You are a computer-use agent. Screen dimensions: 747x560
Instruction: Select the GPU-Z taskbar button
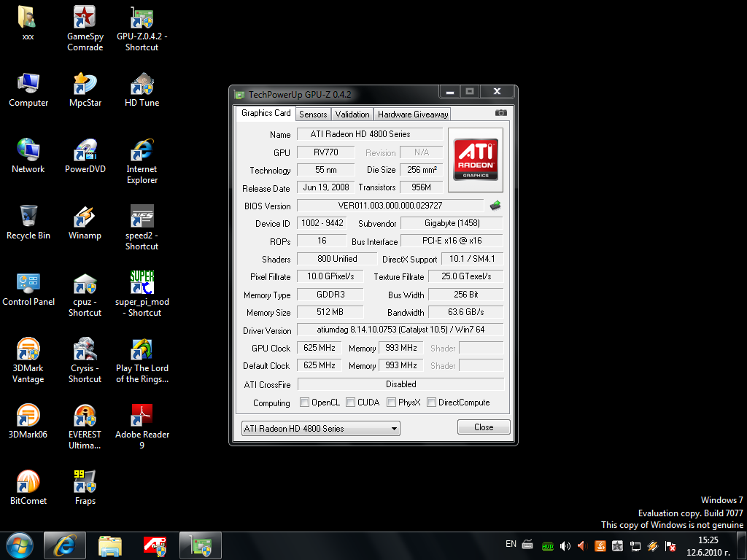(x=201, y=545)
